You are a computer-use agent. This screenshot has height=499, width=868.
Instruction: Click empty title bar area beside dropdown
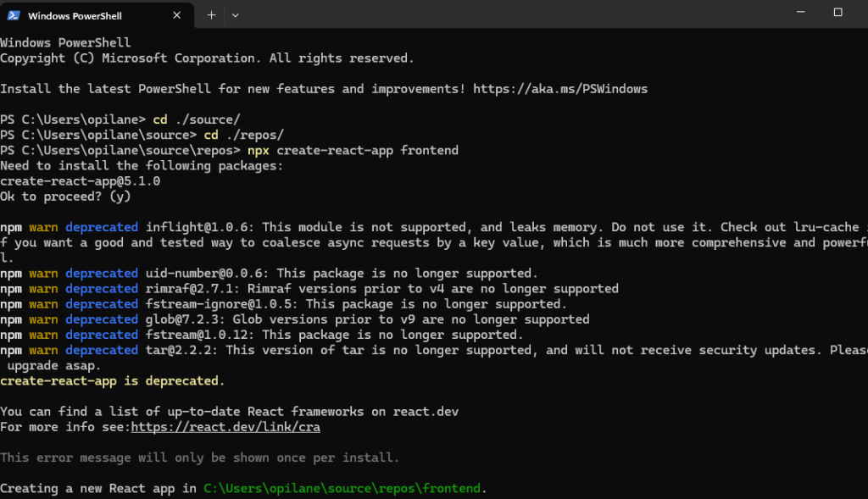[x=509, y=15]
